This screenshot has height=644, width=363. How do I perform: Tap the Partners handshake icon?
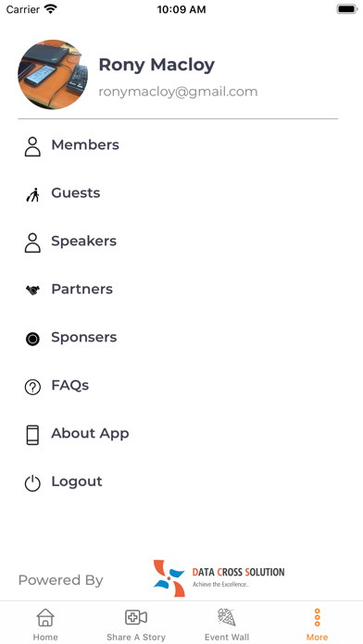click(x=32, y=291)
